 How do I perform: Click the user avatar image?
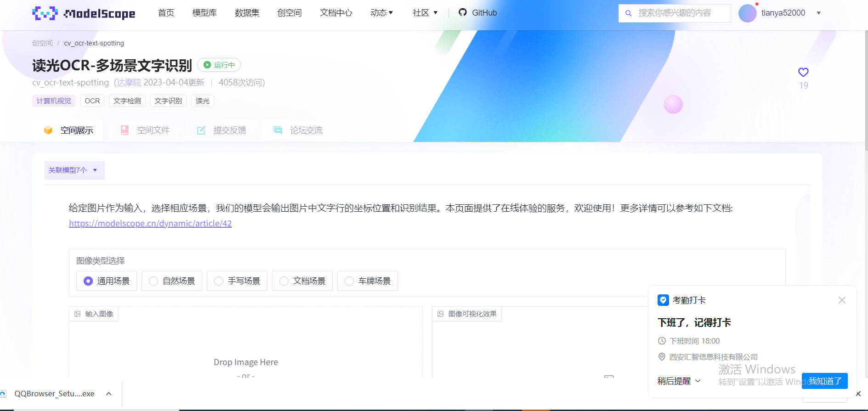click(747, 13)
